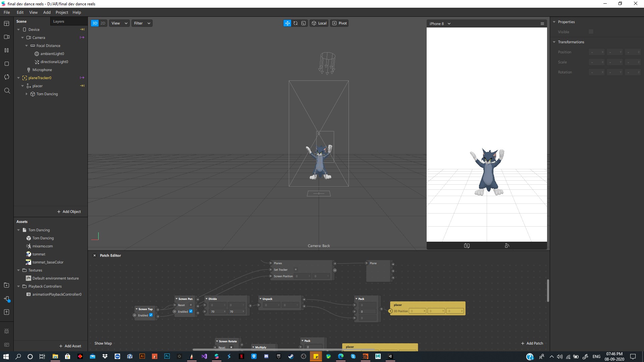Select the move manipulator tool in viewport toolbar
Viewport: 644px width, 362px height.
287,23
